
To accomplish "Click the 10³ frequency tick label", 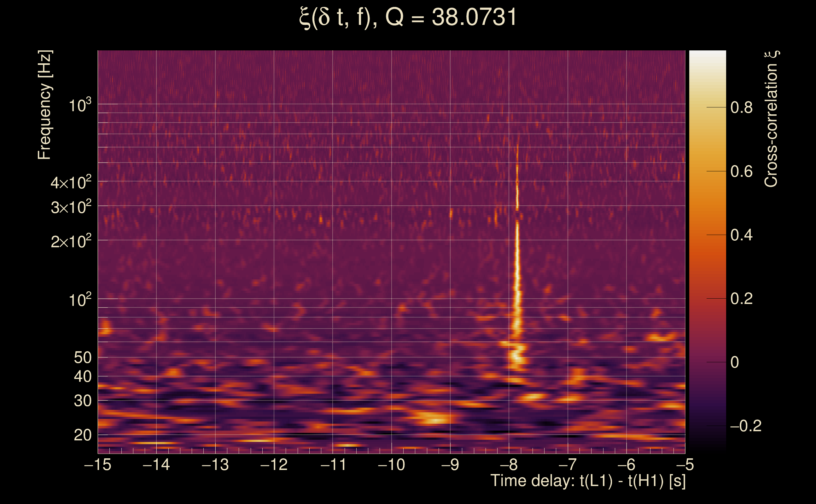I will point(80,106).
